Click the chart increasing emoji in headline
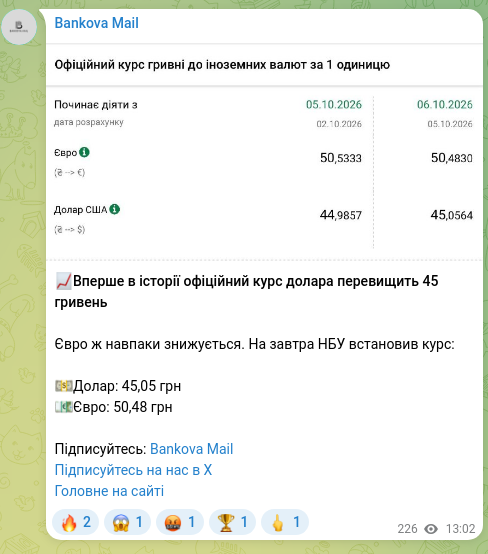488x554 pixels. click(63, 281)
